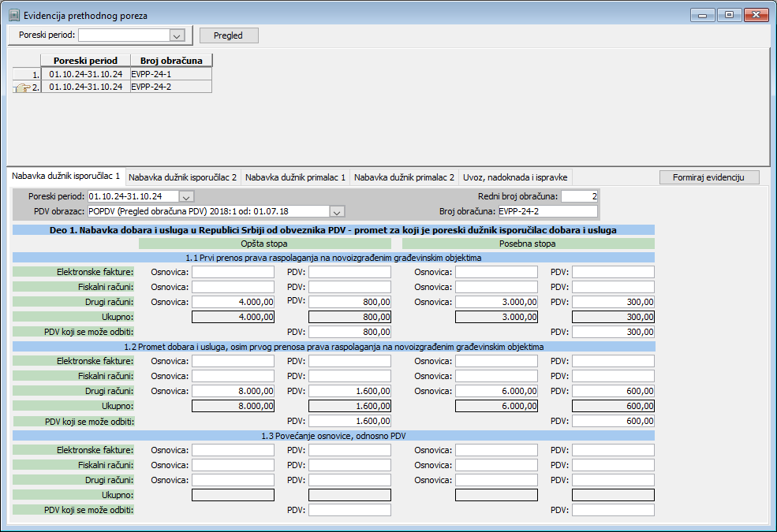Click the Redni broj obračuna field
The image size is (777, 532).
[x=579, y=196]
